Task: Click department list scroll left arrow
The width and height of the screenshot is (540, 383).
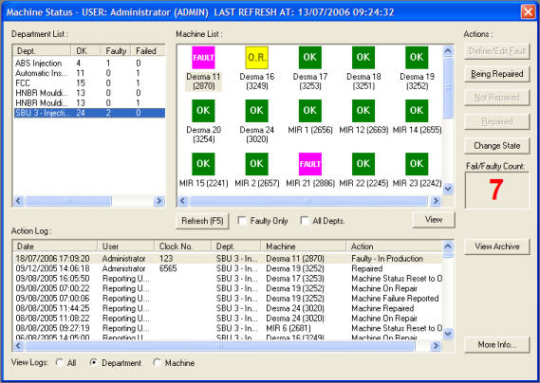Action: point(19,201)
